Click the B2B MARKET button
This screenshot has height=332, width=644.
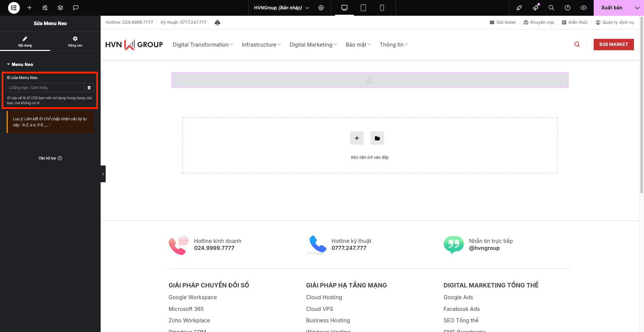pos(613,45)
